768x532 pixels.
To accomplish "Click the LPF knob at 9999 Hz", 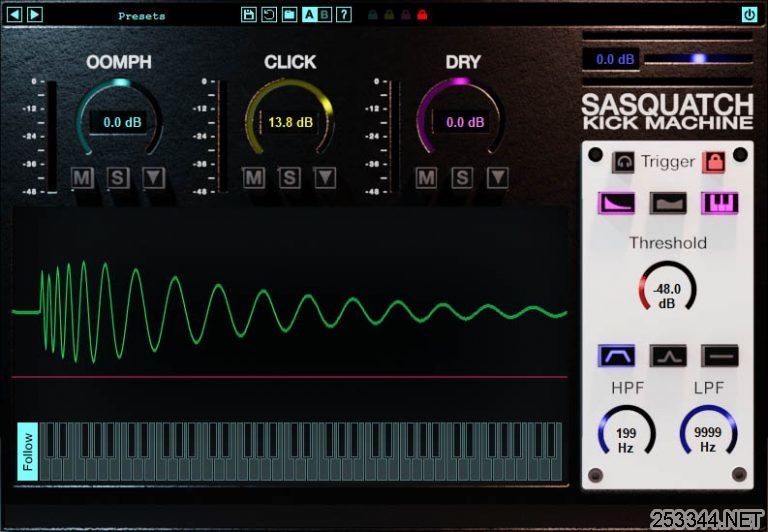I will click(708, 431).
